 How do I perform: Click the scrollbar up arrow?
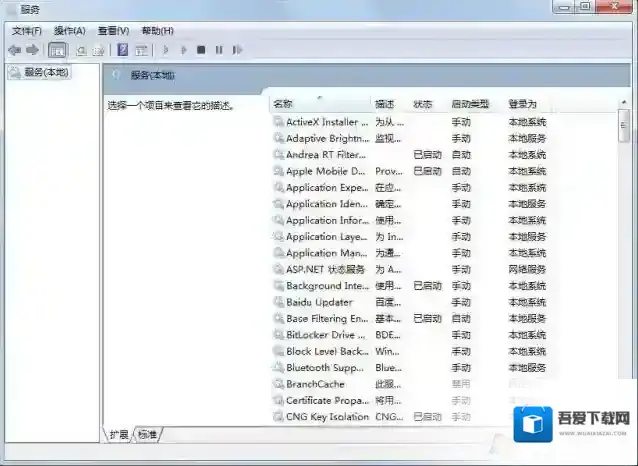[x=624, y=102]
